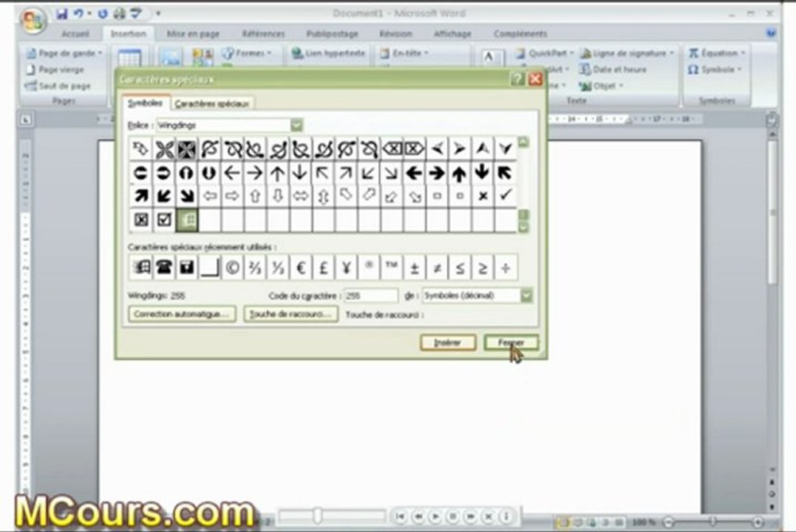Click the Objet button in ribbon
Viewport: 796px width, 532px height.
click(x=601, y=86)
